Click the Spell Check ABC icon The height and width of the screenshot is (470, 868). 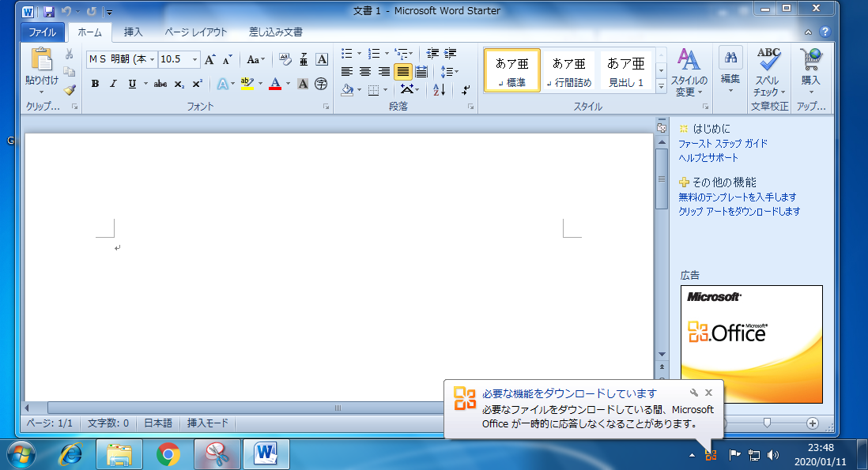click(x=769, y=59)
